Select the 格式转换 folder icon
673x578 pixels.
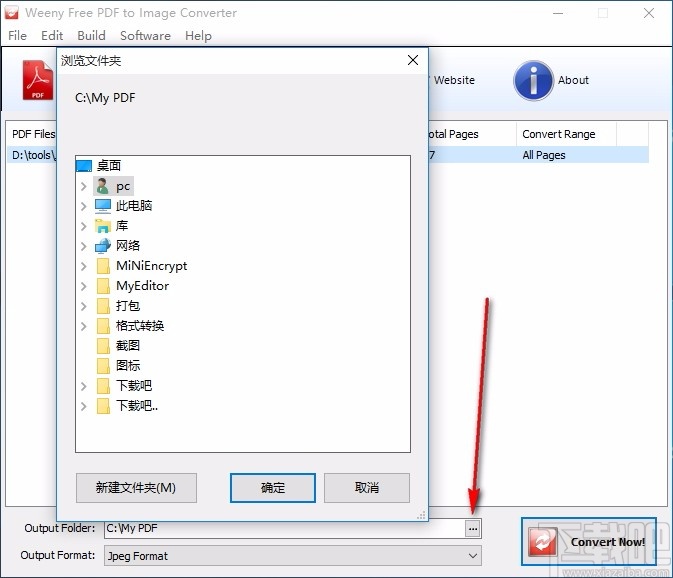click(103, 326)
